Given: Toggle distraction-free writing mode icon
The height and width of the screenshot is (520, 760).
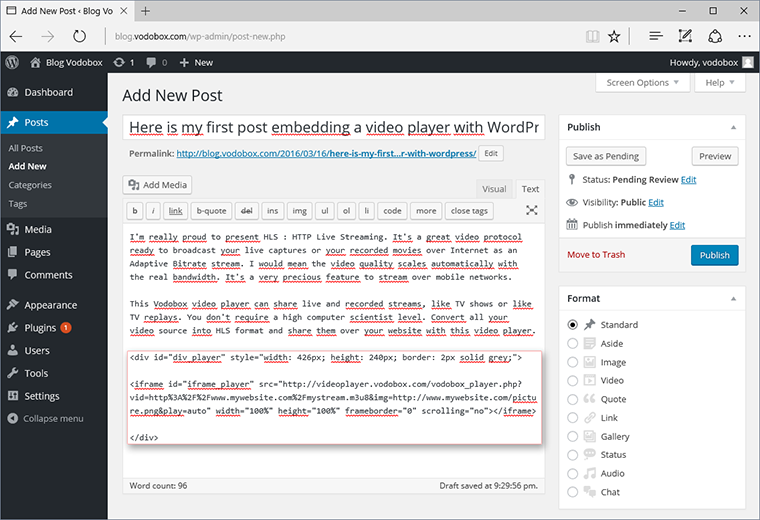Looking at the screenshot, I should point(531,211).
